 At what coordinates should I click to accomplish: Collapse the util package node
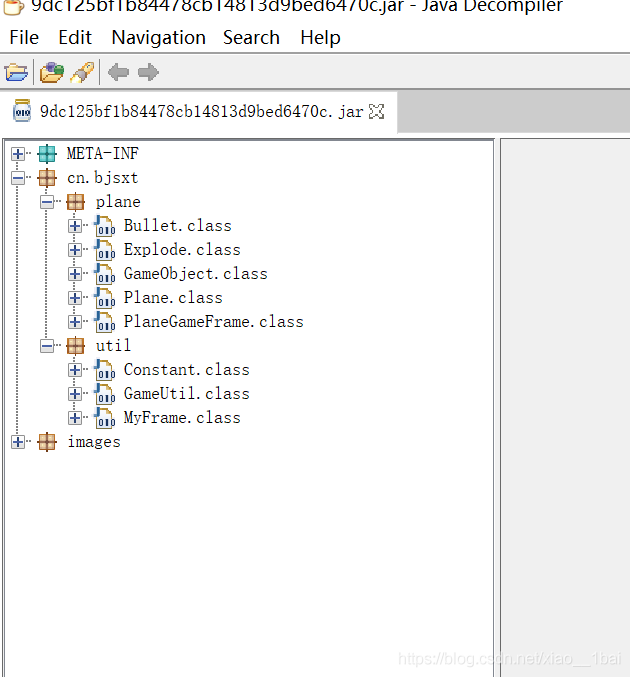click(47, 346)
